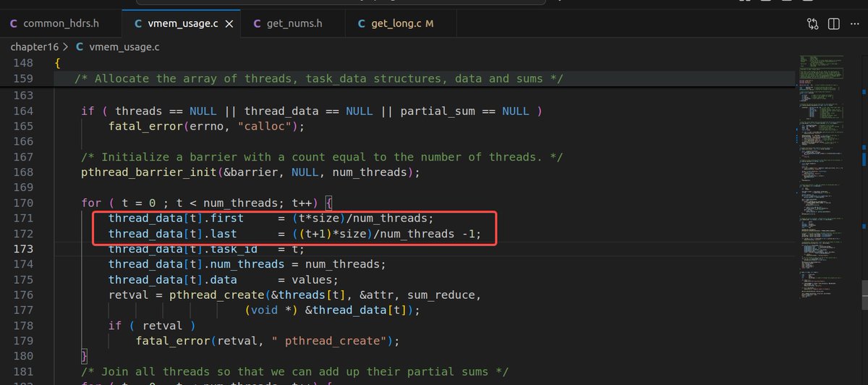Click the closing brace on line 180
The height and width of the screenshot is (385, 868).
(x=85, y=355)
